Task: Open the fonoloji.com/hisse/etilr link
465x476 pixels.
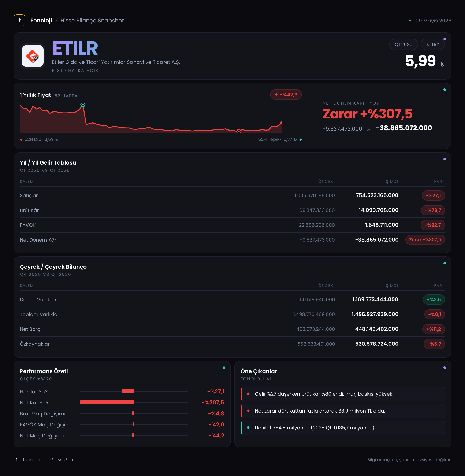Action: 49,460
